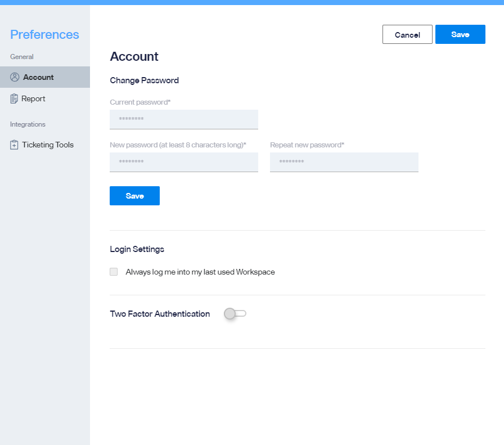Click the Change Password heading
This screenshot has height=445, width=504.
point(145,80)
